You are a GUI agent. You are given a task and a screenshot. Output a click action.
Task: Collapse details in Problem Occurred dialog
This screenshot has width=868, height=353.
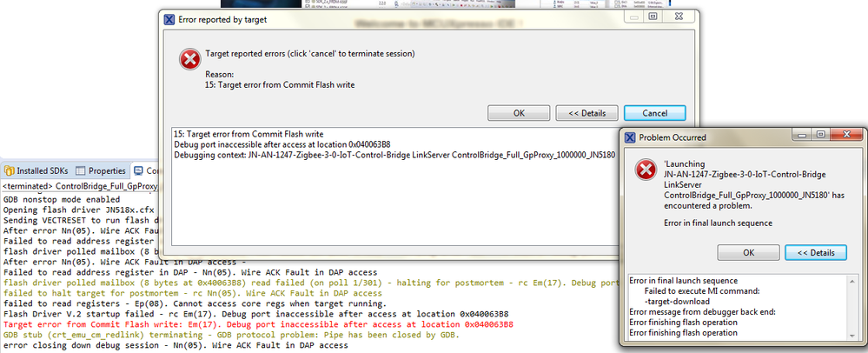click(816, 253)
